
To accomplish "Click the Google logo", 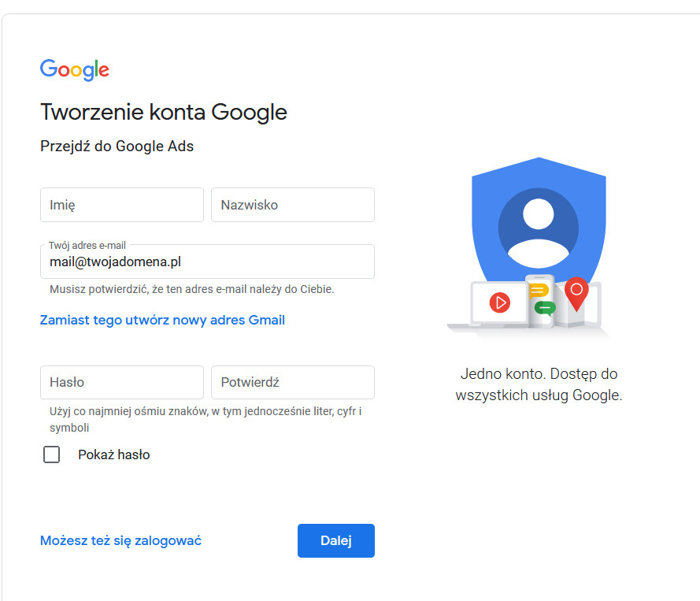I will [75, 69].
